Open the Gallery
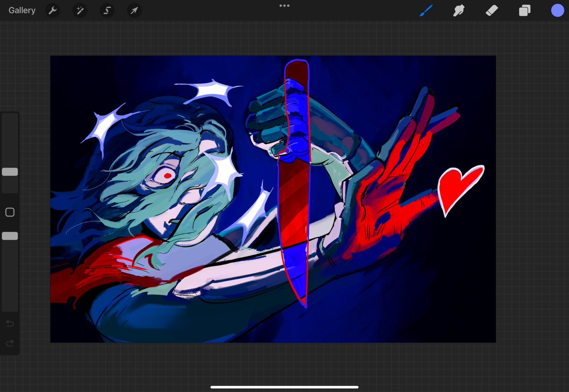This screenshot has width=569, height=392. [22, 10]
